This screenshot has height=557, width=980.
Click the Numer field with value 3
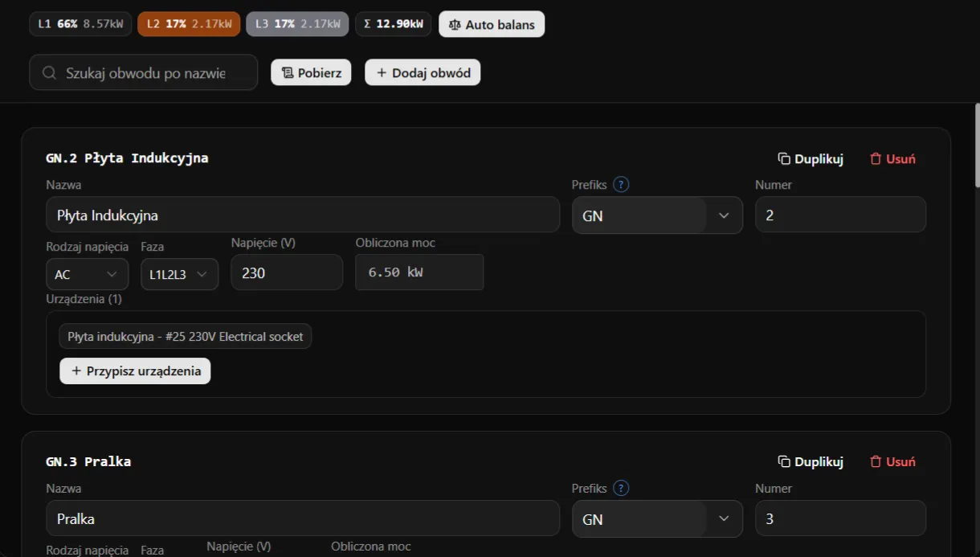click(840, 518)
